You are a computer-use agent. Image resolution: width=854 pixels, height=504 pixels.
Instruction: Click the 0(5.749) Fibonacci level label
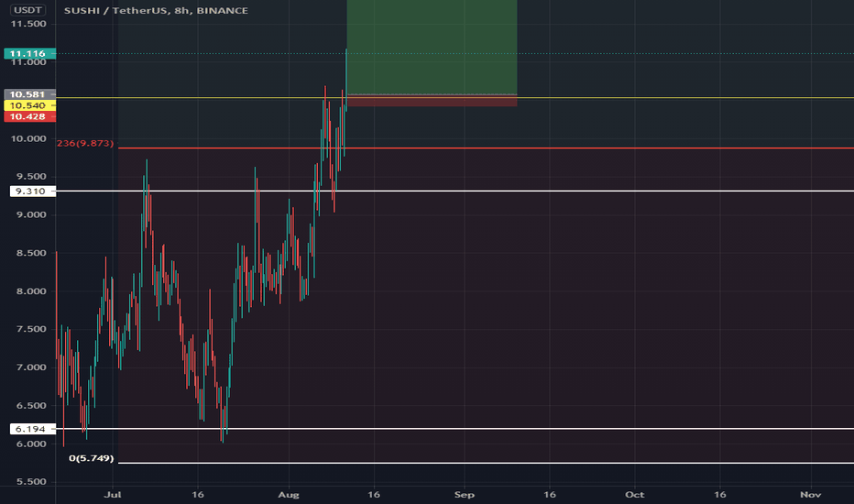(91, 458)
